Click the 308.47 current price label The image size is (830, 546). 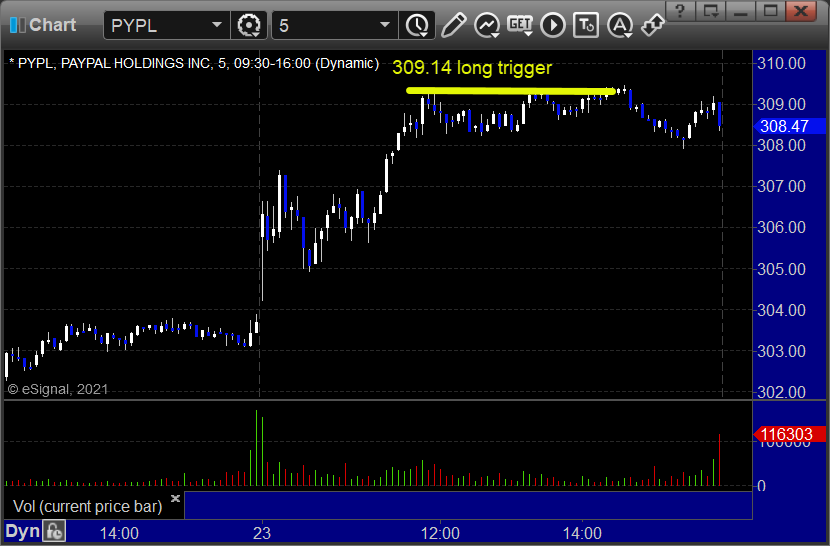(x=789, y=126)
